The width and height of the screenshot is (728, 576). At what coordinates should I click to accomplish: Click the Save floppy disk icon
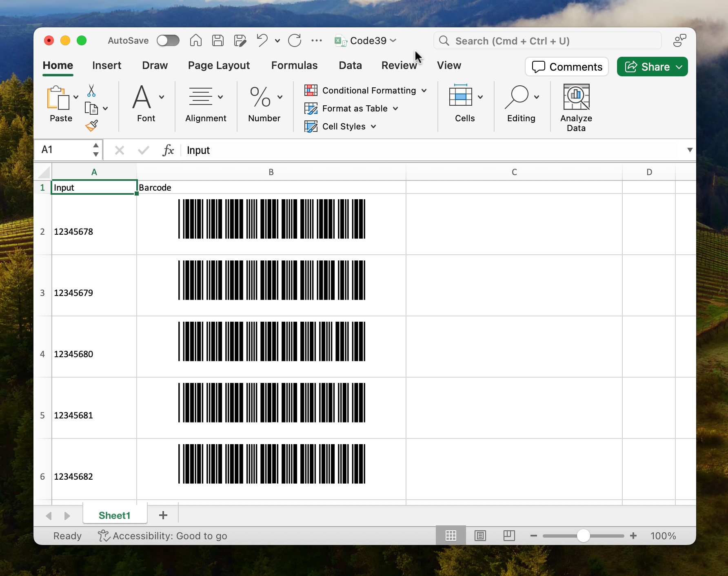[218, 40]
